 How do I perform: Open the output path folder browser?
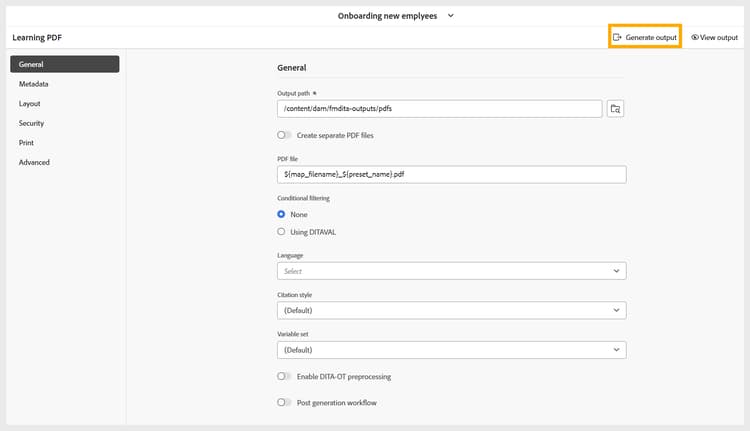(x=615, y=108)
